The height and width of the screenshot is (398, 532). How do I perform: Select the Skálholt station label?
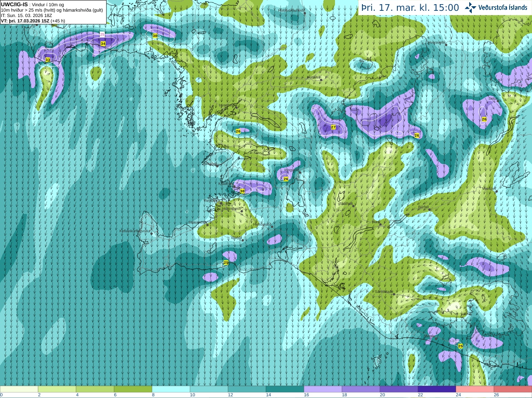click(346, 204)
